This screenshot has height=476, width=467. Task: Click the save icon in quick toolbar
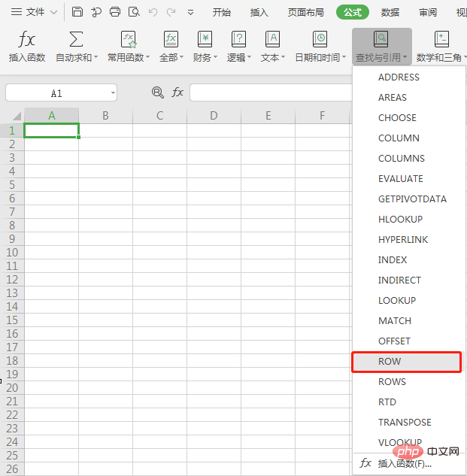(x=77, y=12)
